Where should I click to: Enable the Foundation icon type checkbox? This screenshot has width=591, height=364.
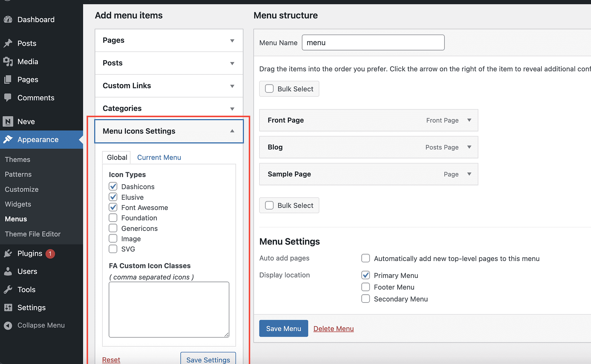(x=113, y=218)
